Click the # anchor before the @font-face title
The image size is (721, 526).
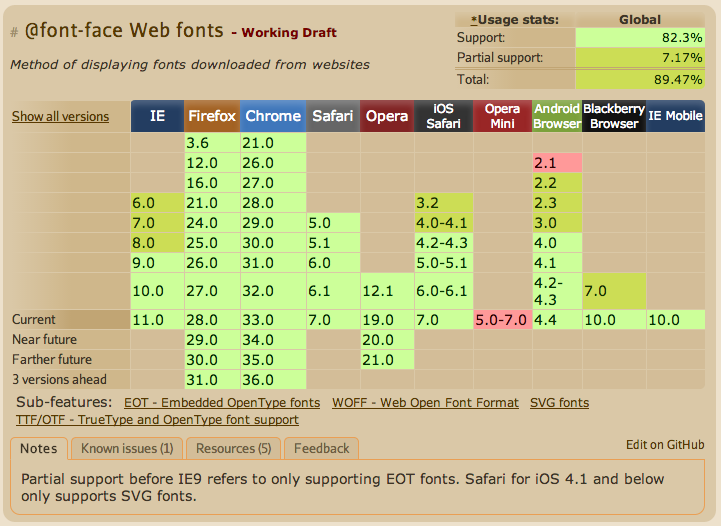[14, 33]
